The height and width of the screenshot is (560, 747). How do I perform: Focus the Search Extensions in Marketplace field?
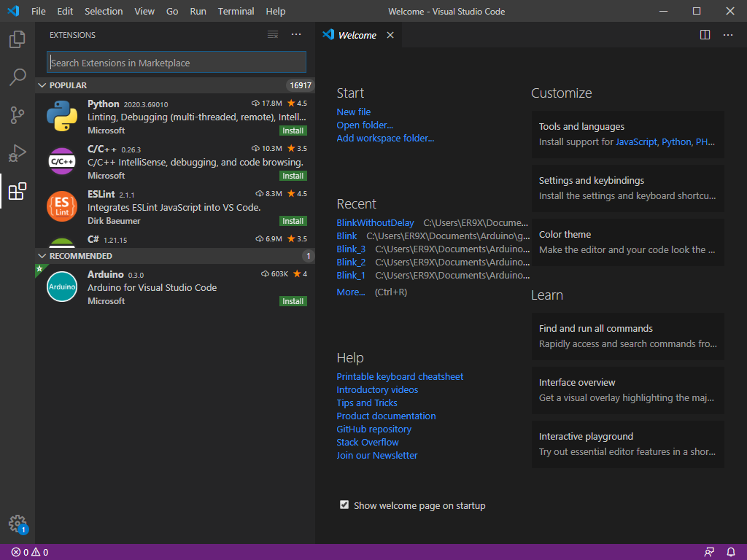pyautogui.click(x=177, y=63)
